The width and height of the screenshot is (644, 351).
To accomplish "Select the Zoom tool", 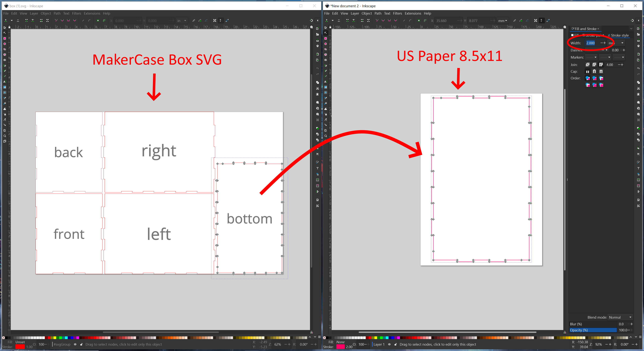I will [5, 136].
